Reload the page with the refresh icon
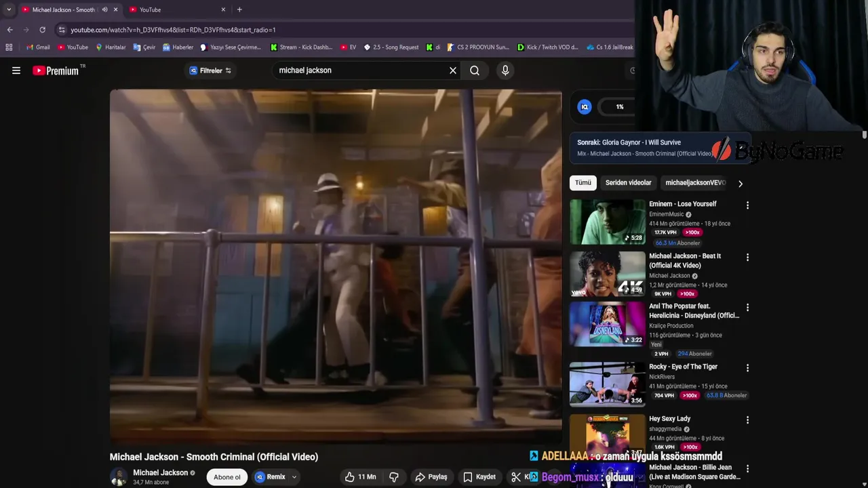 click(x=42, y=30)
